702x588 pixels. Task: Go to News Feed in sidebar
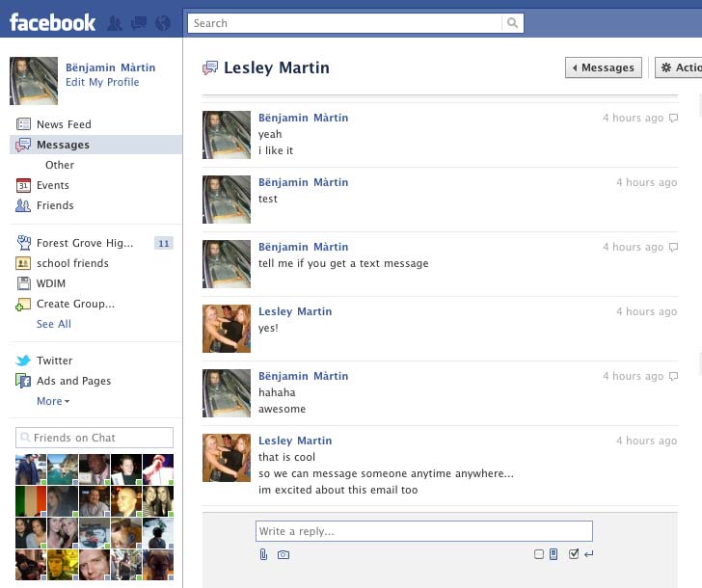coord(63,124)
